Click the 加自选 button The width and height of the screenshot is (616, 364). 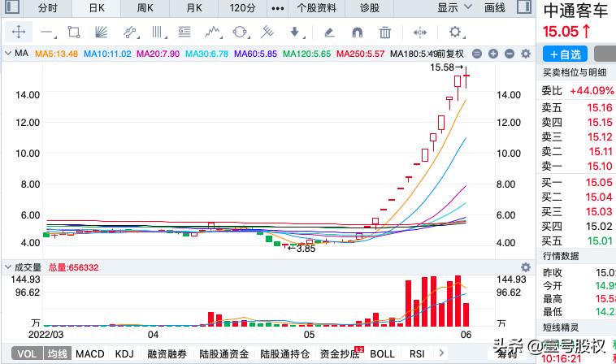point(565,54)
